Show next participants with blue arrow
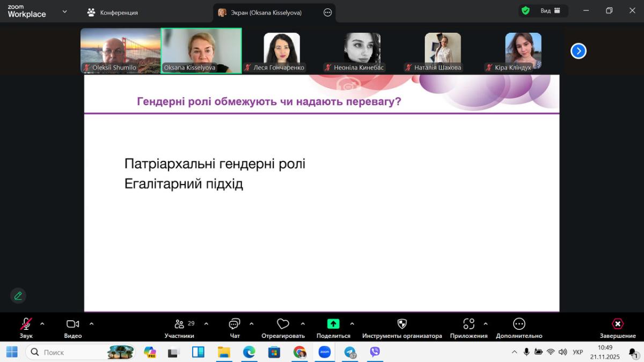Viewport: 644px width, 362px height. (578, 51)
